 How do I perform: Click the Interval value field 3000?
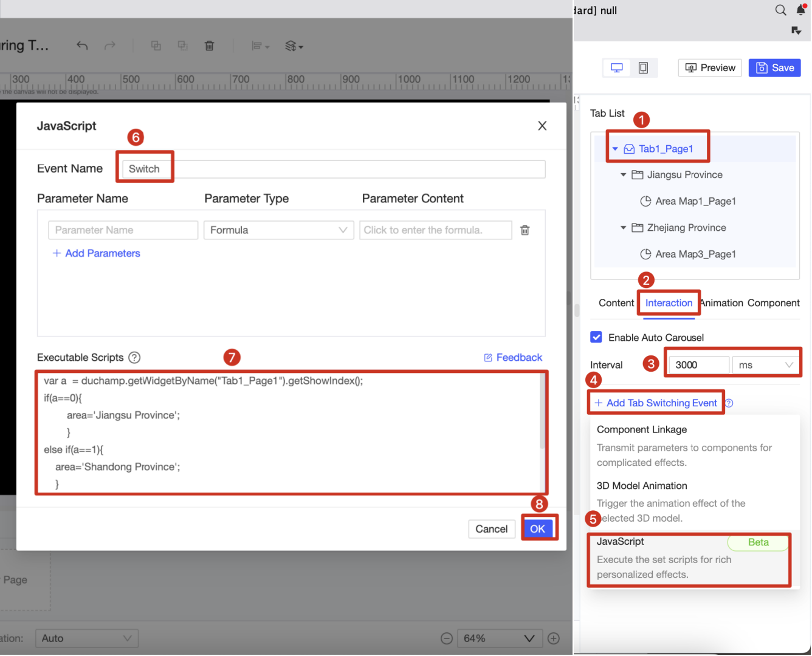pyautogui.click(x=699, y=365)
